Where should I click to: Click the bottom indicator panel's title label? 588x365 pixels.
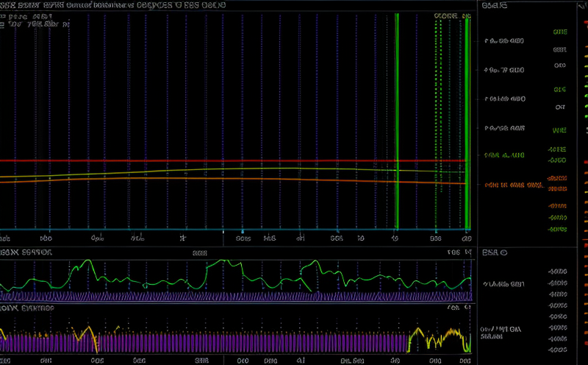(x=26, y=308)
